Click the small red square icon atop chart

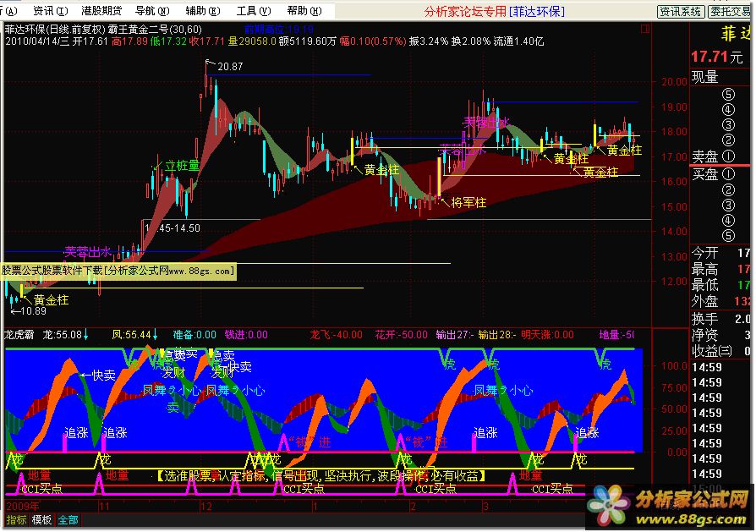(644, 29)
